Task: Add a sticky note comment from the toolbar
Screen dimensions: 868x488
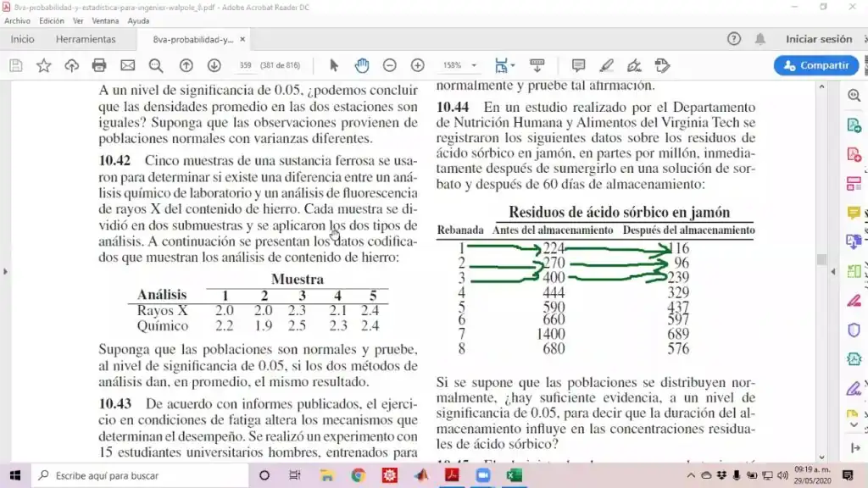Action: (578, 65)
